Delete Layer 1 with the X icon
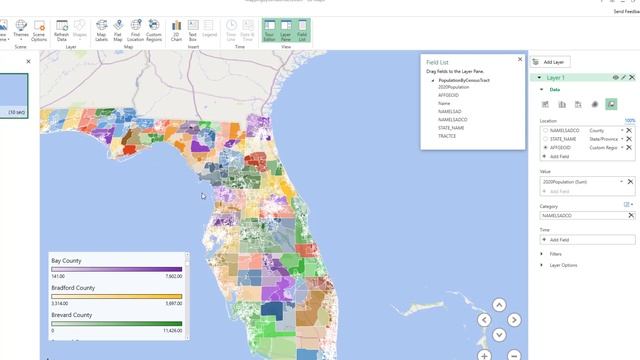 632,78
